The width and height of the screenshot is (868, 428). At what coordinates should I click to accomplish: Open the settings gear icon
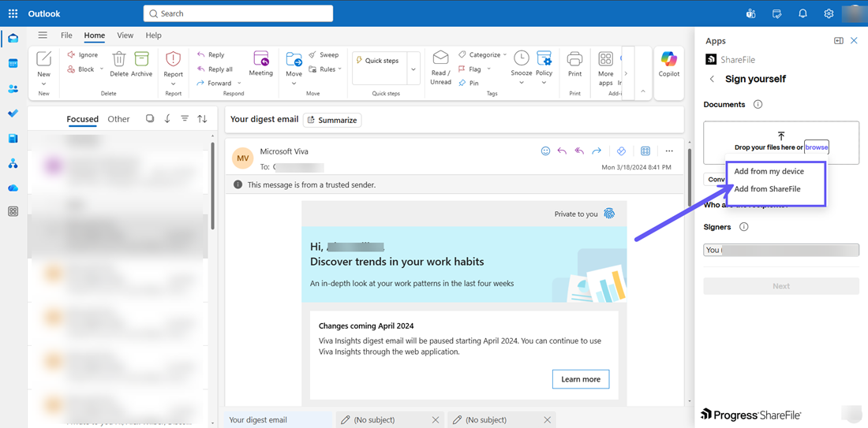coord(829,13)
